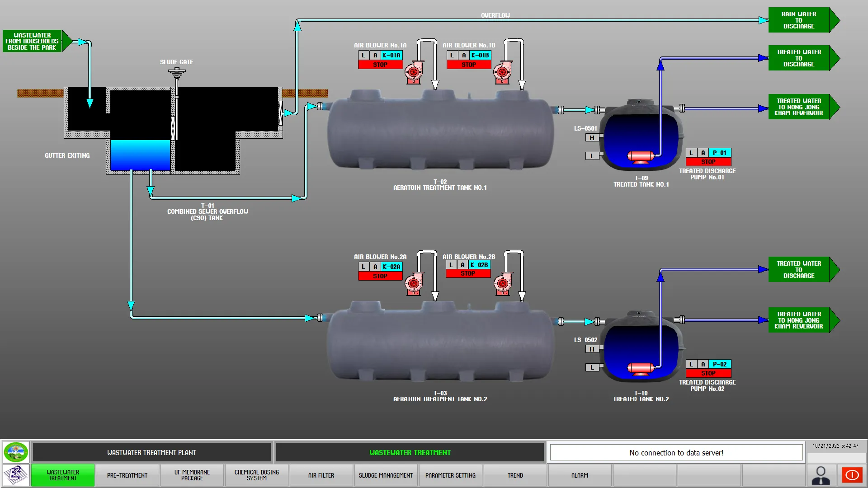Click the Gutter Exiting label
Viewport: 868px width, 488px height.
pos(67,155)
